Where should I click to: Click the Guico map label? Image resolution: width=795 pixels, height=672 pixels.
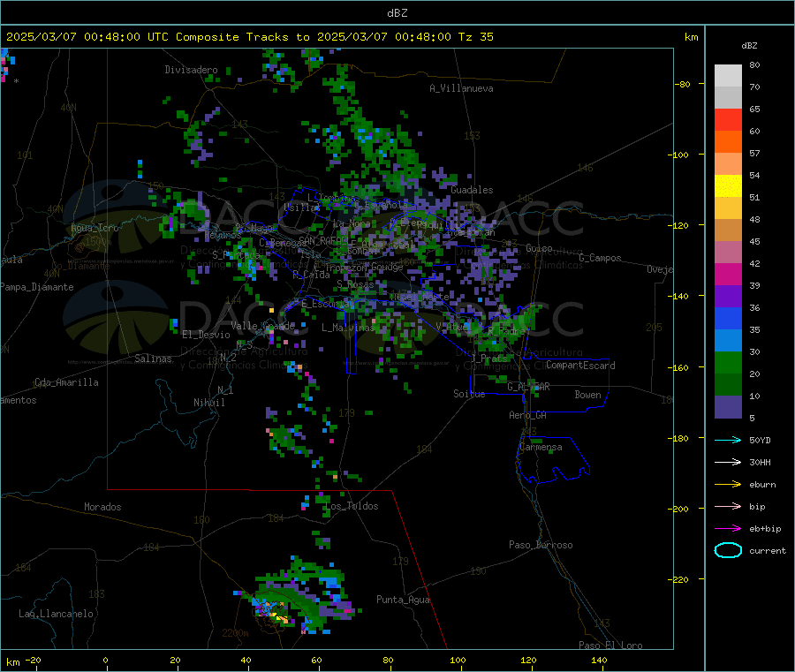coord(539,248)
